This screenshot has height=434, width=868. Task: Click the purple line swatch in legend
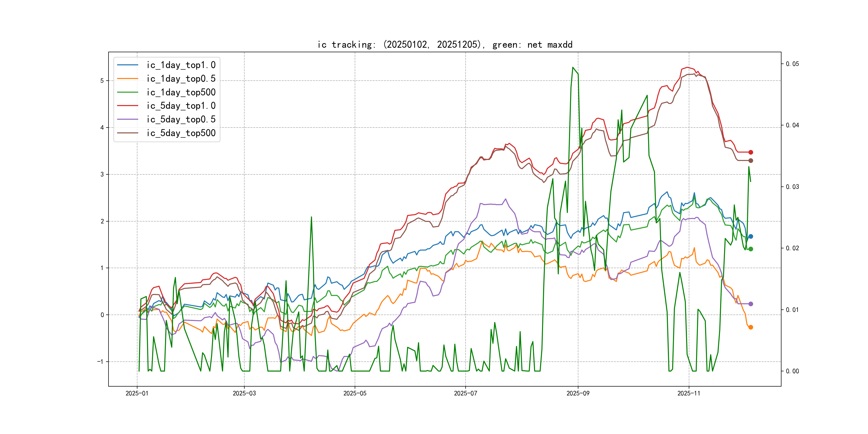128,119
